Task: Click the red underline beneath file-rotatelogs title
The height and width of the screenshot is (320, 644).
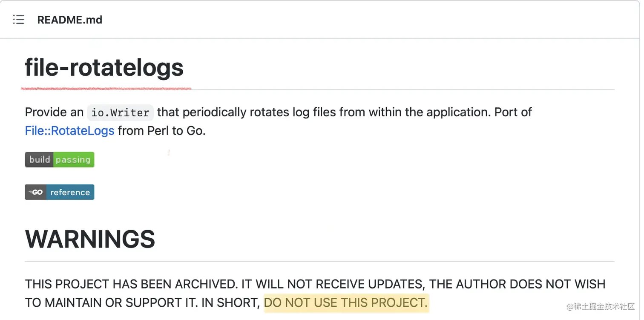Action: (106, 89)
